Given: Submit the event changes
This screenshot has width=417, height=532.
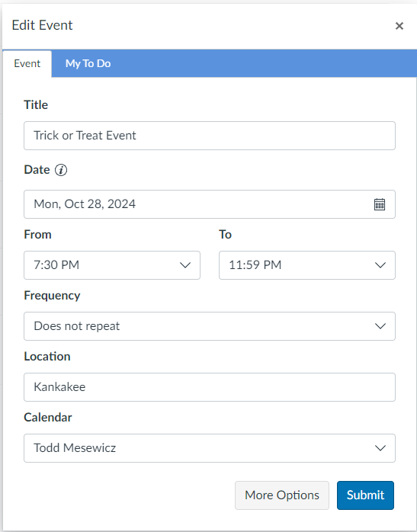Looking at the screenshot, I should pos(365,495).
